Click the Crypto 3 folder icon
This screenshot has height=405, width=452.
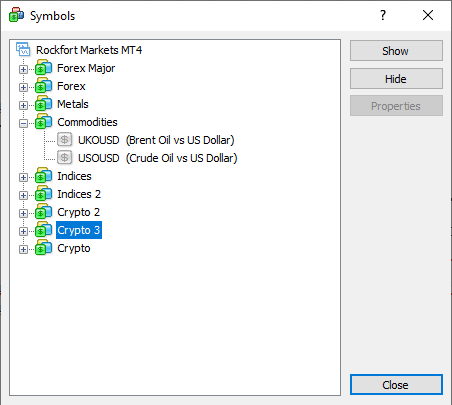pos(44,230)
